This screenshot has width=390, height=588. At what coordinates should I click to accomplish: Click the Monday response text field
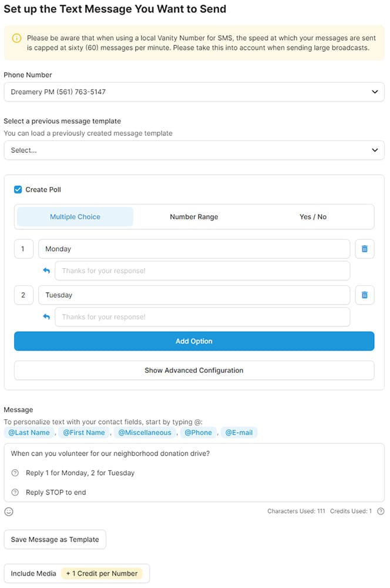click(x=202, y=271)
